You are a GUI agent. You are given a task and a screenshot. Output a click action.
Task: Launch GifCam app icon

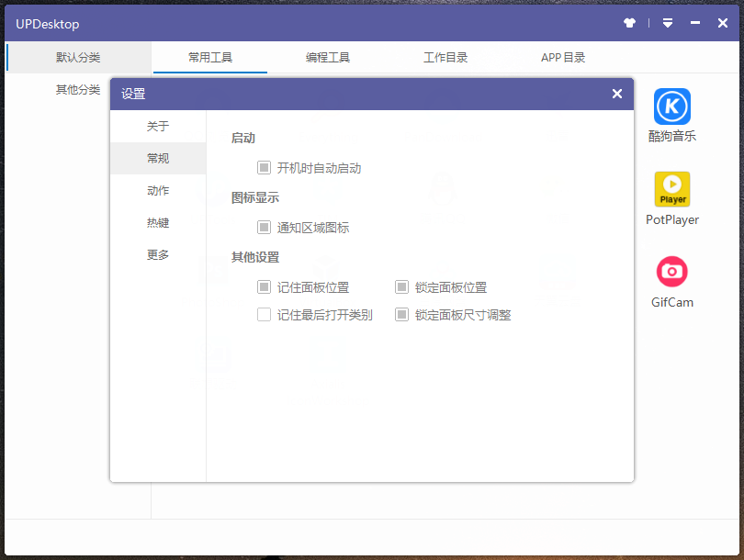[671, 272]
